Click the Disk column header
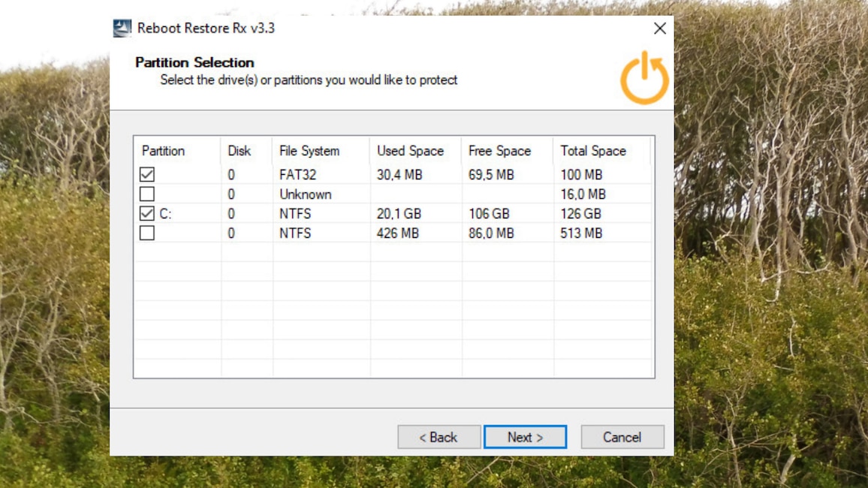The height and width of the screenshot is (488, 868). pyautogui.click(x=246, y=151)
